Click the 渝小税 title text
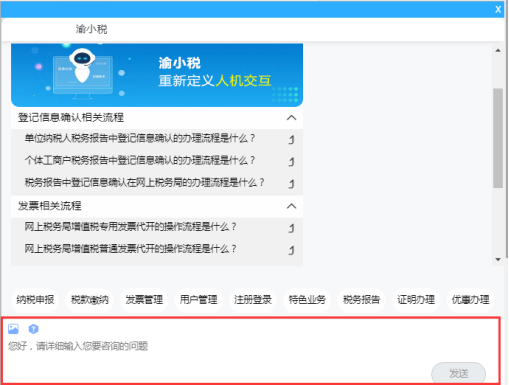Image resolution: width=509 pixels, height=385 pixels. pyautogui.click(x=91, y=29)
